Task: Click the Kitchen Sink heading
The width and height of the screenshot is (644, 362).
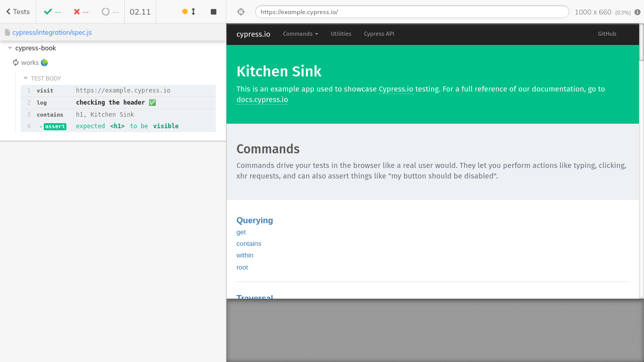Action: [279, 71]
